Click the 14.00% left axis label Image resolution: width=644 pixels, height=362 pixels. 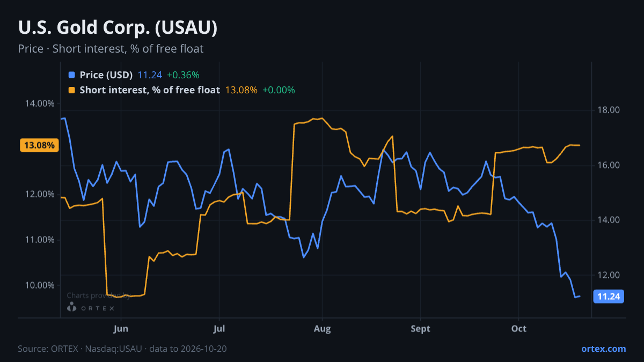pos(39,104)
